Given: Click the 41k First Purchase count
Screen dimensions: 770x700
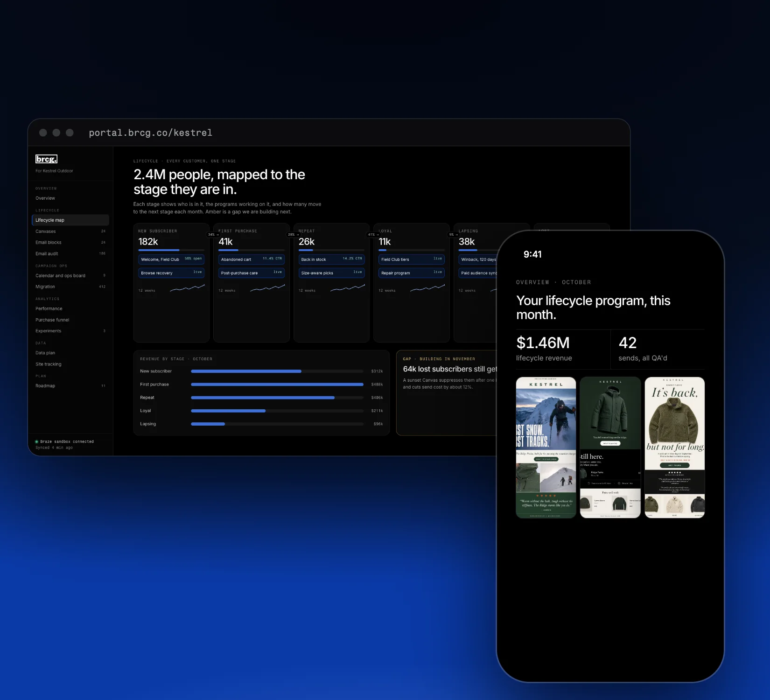Looking at the screenshot, I should [225, 242].
